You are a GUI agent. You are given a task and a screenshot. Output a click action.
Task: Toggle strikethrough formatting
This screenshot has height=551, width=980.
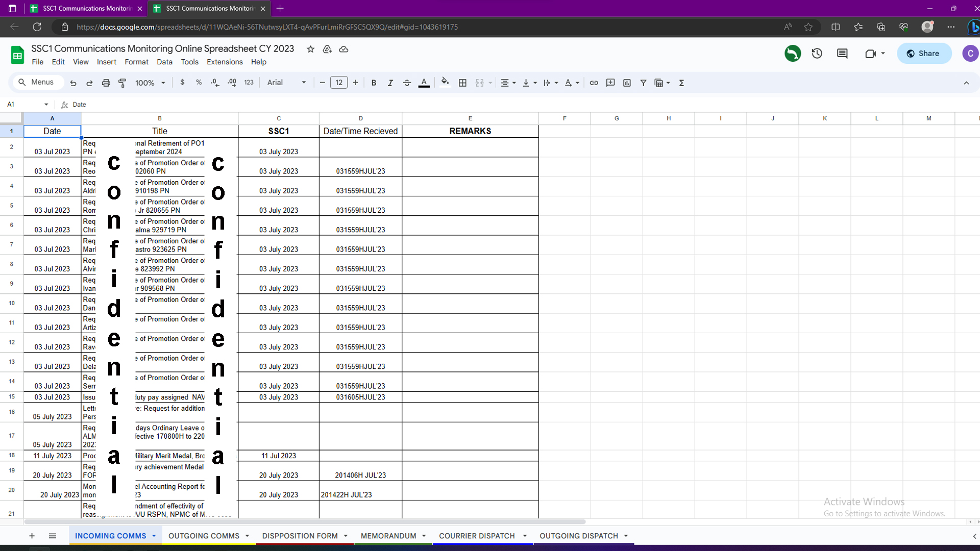tap(407, 83)
